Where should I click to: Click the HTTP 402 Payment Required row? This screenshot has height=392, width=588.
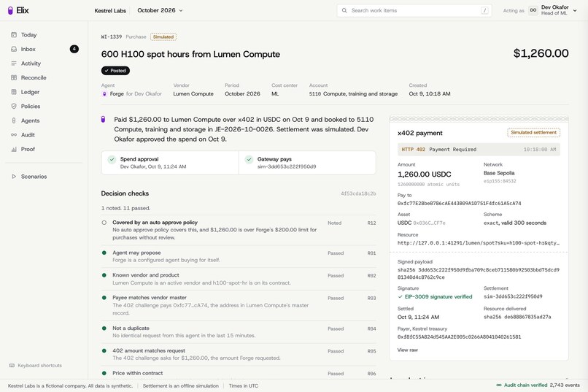click(x=479, y=150)
